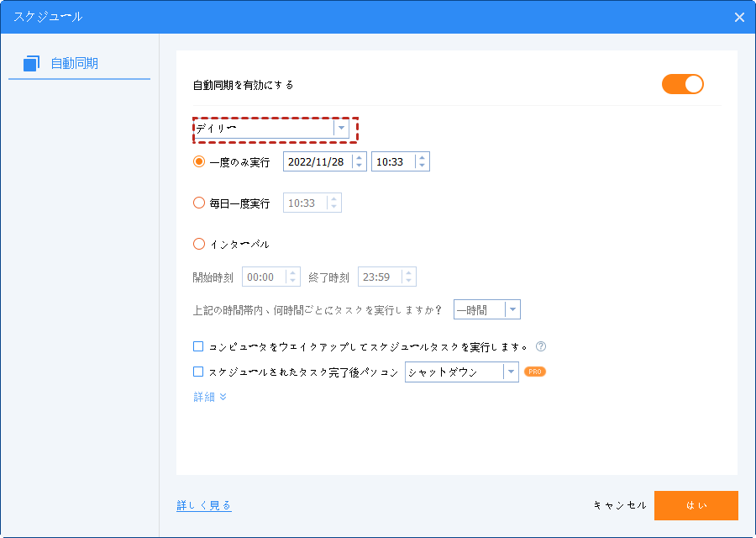Click the 毎日一度実行 time field
Viewport: 756px width, 538px height.
(312, 203)
